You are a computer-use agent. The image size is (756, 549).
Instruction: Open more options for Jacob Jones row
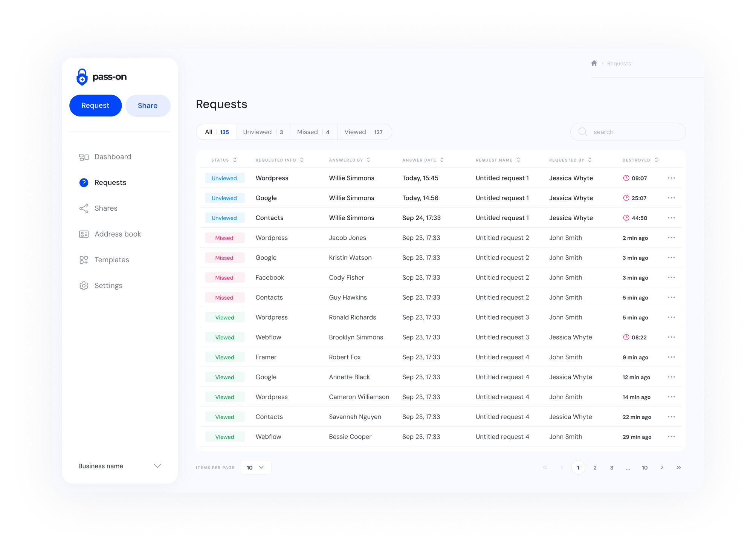(x=671, y=238)
